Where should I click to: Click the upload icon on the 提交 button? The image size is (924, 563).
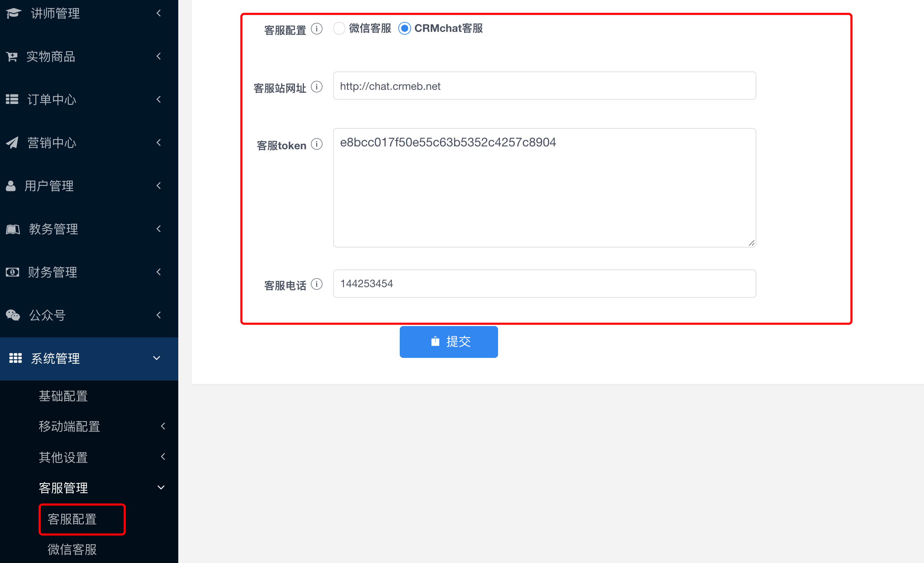click(435, 341)
